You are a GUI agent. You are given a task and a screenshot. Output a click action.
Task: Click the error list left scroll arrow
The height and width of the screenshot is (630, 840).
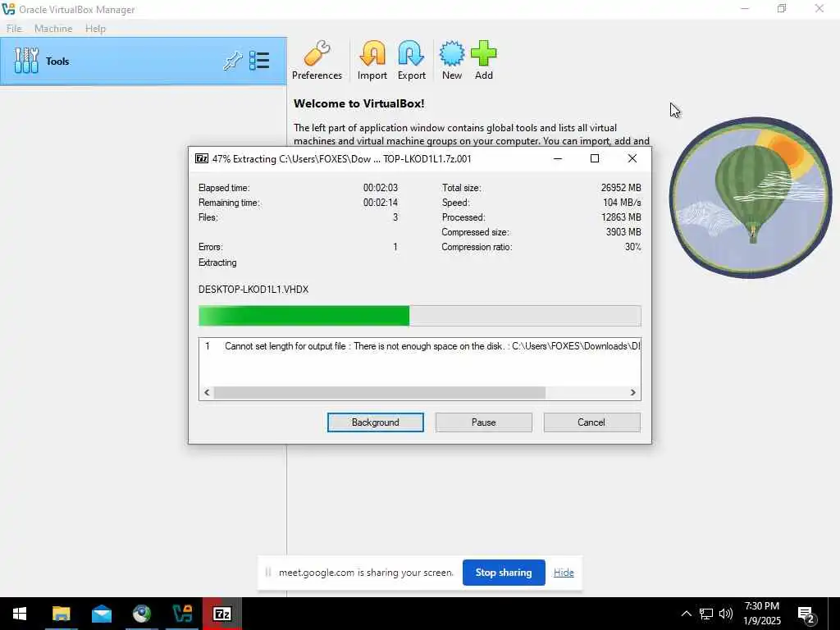[207, 393]
